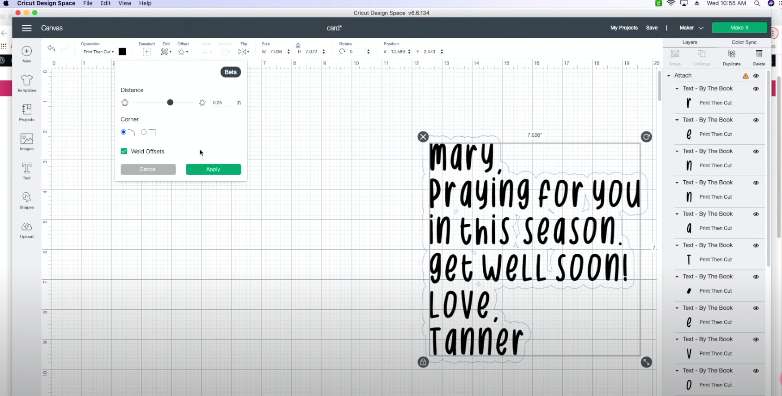Click the warning triangle on Attach layer
The height and width of the screenshot is (396, 782).
pyautogui.click(x=746, y=76)
